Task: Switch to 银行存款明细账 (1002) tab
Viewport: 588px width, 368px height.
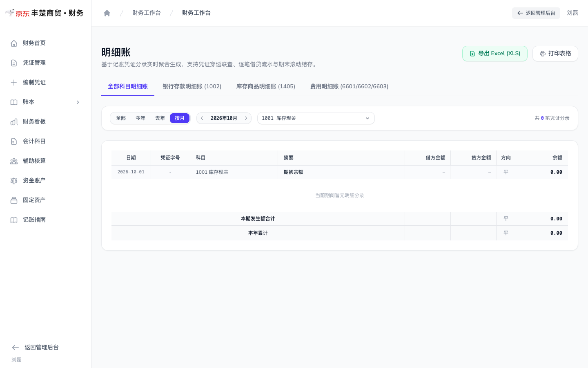Action: coord(192,87)
